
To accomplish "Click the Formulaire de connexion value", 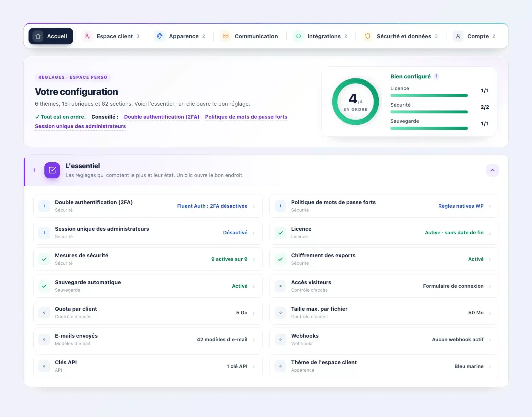I will click(x=453, y=286).
